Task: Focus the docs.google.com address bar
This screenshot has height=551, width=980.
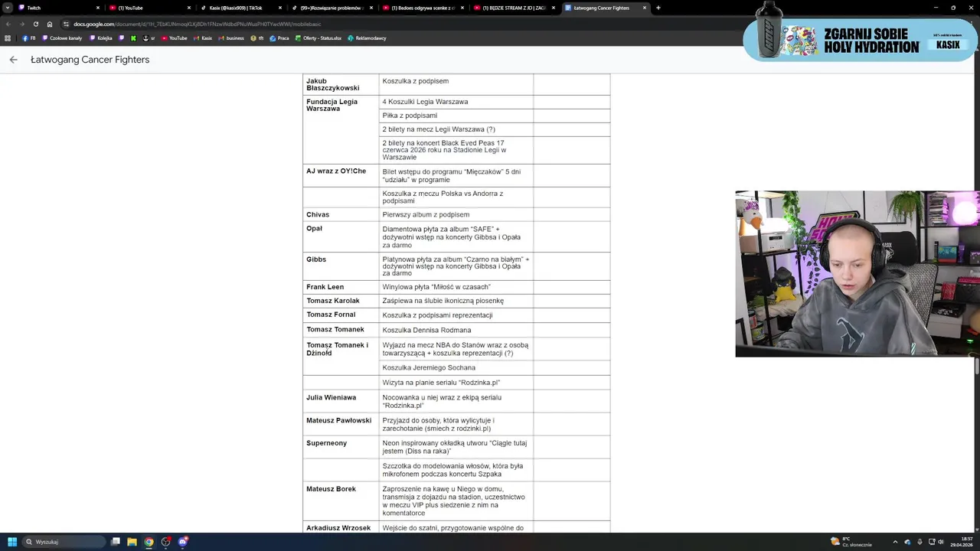Action: click(x=398, y=24)
